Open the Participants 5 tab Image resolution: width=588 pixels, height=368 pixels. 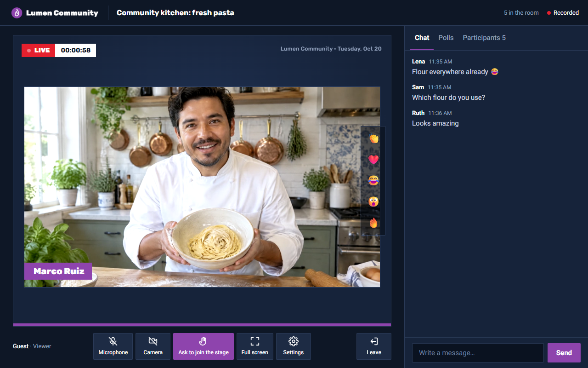(484, 38)
